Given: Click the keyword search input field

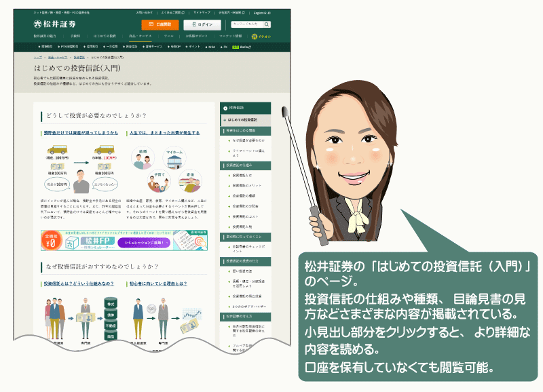Looking at the screenshot, I should coord(247,24).
